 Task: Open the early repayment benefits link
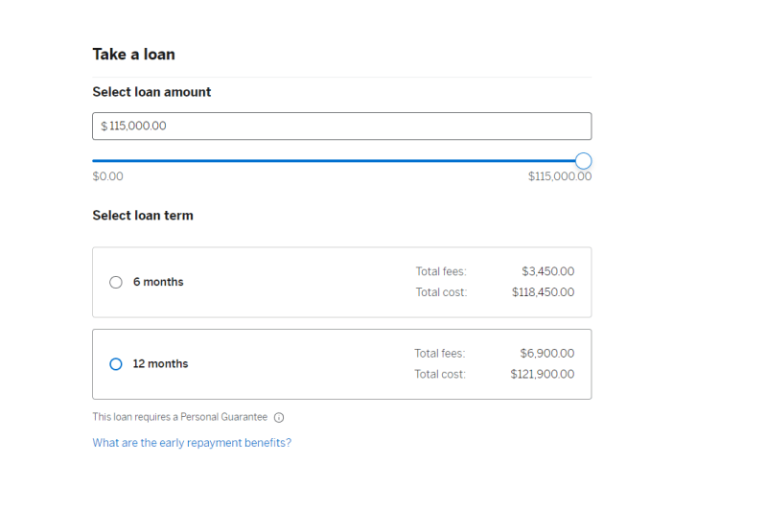(x=192, y=443)
